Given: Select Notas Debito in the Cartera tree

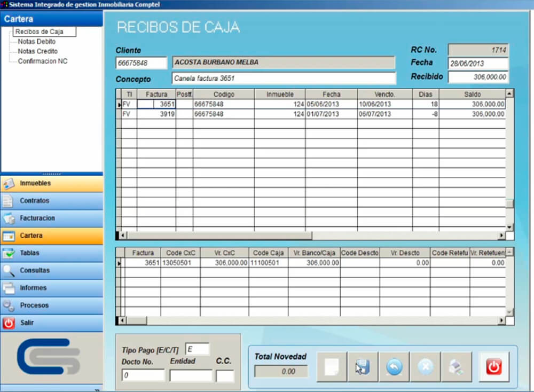Looking at the screenshot, I should pos(36,41).
